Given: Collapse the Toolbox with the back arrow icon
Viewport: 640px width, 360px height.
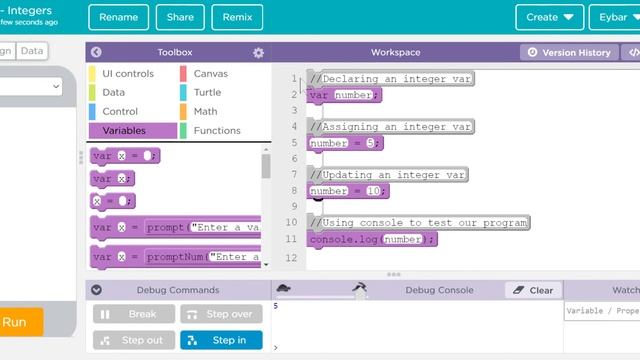Looking at the screenshot, I should click(x=96, y=52).
